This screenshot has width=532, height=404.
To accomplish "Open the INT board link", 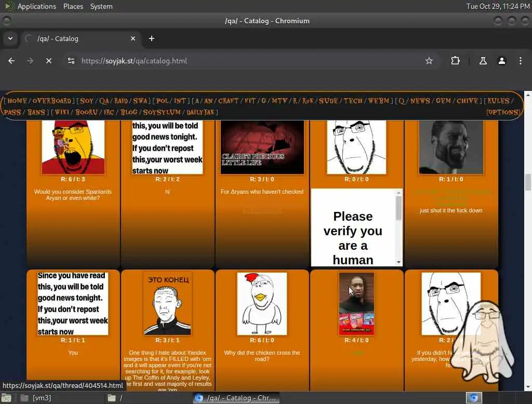I will 180,101.
